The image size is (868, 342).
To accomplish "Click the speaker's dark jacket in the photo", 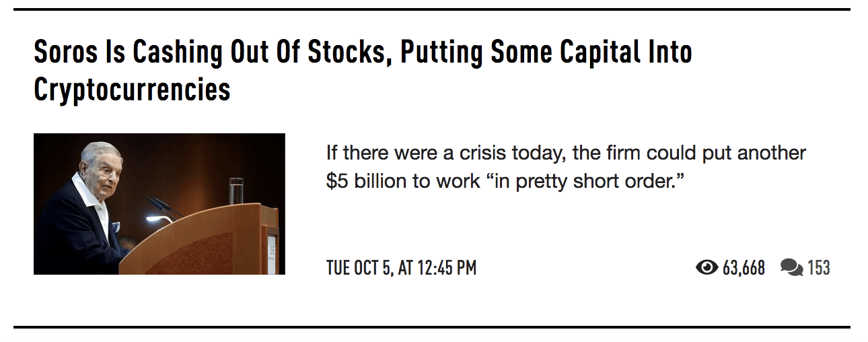I will point(74,229).
